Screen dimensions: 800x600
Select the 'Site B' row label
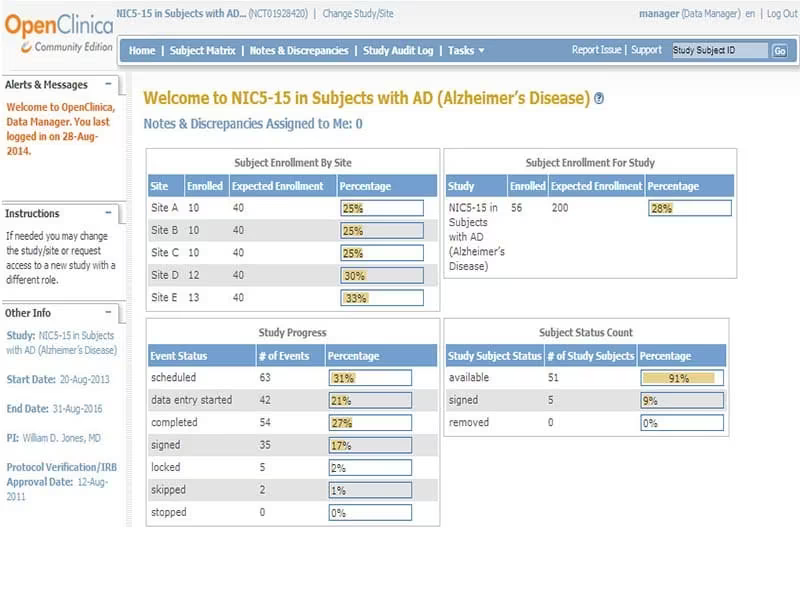pos(164,230)
